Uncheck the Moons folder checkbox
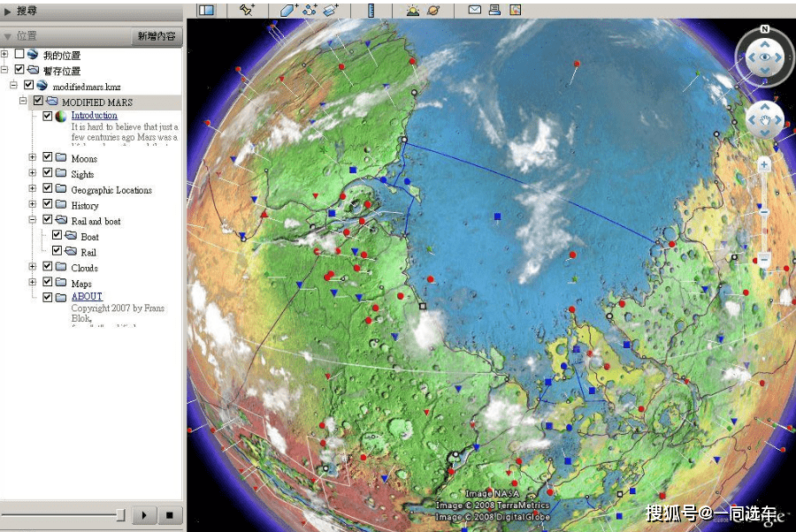This screenshot has width=796, height=532. coord(47,157)
